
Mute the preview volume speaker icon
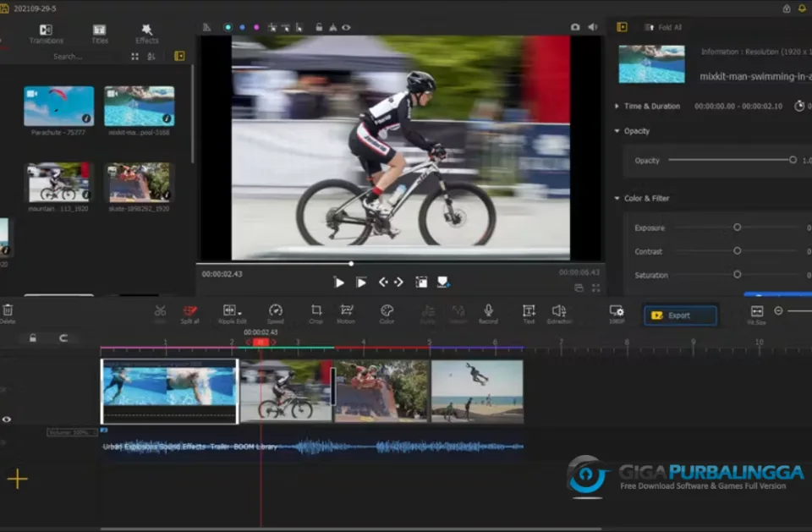pyautogui.click(x=593, y=27)
